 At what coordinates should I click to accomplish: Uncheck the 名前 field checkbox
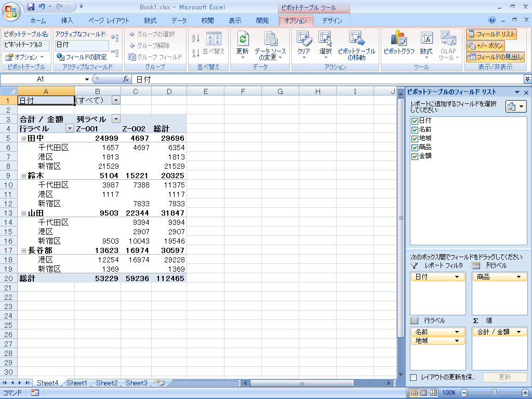point(415,129)
